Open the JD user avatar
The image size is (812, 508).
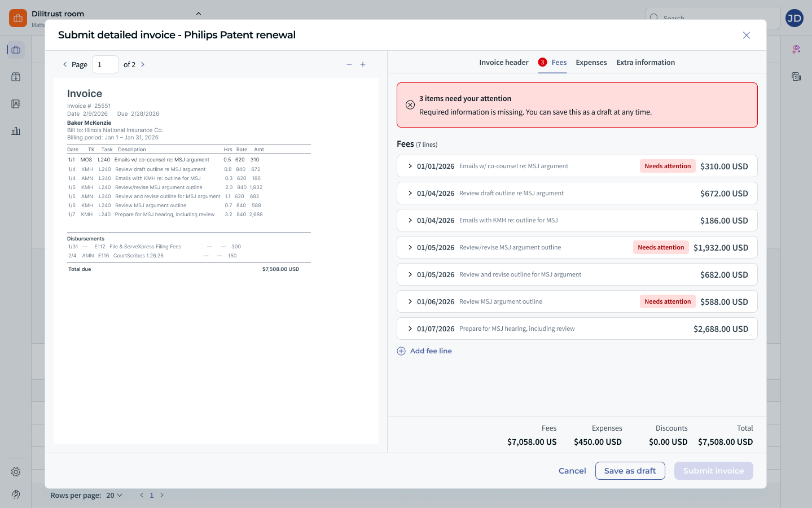[795, 18]
